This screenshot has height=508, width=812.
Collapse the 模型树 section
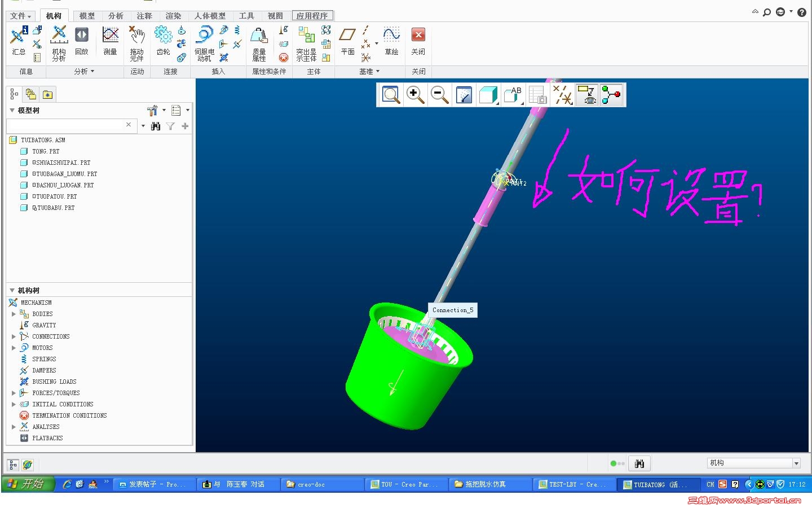(12, 110)
